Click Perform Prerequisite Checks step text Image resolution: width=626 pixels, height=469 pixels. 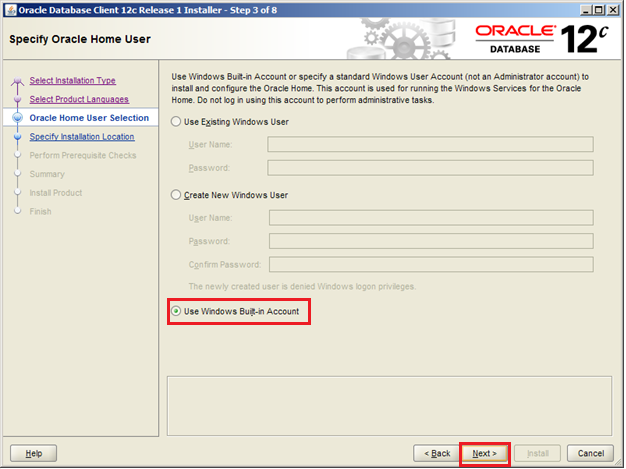click(83, 155)
